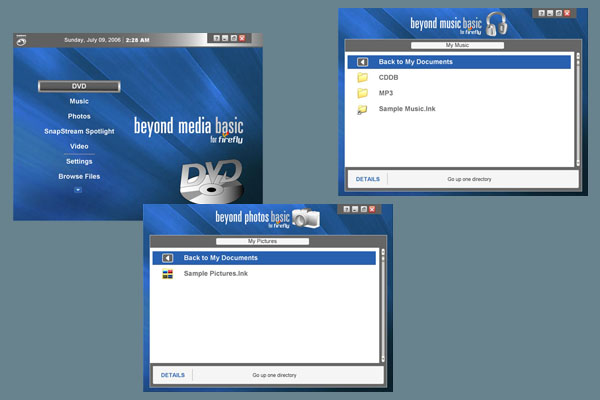Image resolution: width=600 pixels, height=400 pixels.
Task: Select the CDDB folder name
Action: coord(388,78)
